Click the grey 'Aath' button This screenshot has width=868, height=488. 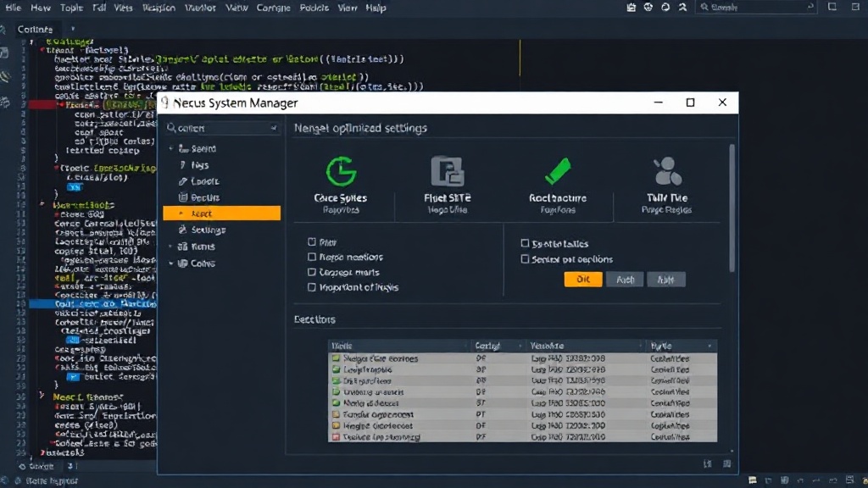pos(625,280)
